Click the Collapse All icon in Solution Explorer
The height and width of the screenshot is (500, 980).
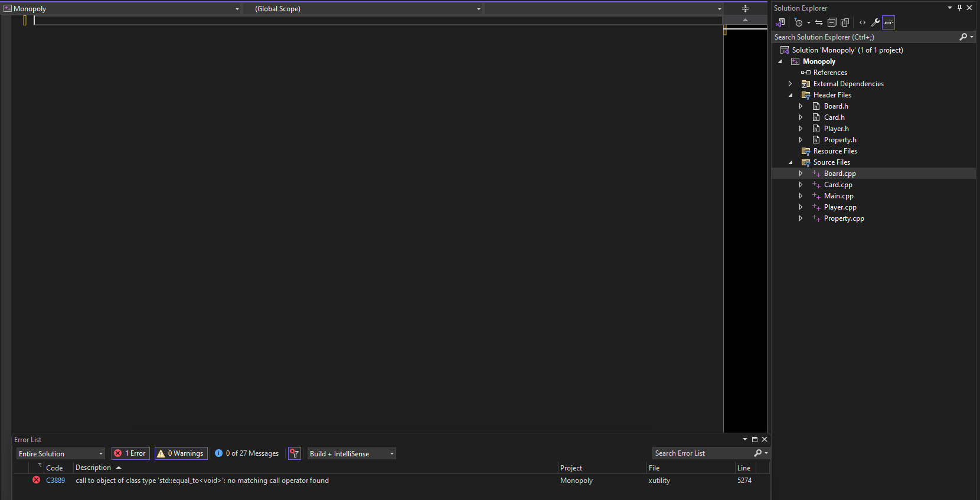click(832, 22)
